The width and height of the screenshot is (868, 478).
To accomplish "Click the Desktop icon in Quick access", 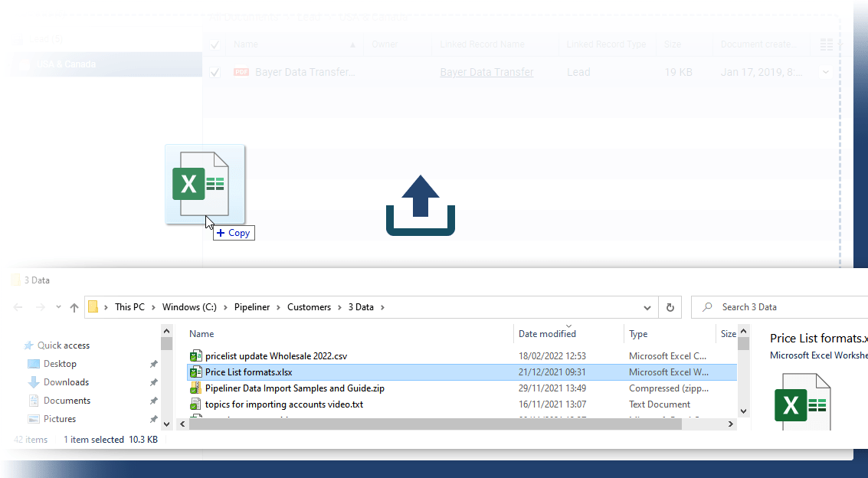I will [x=34, y=364].
